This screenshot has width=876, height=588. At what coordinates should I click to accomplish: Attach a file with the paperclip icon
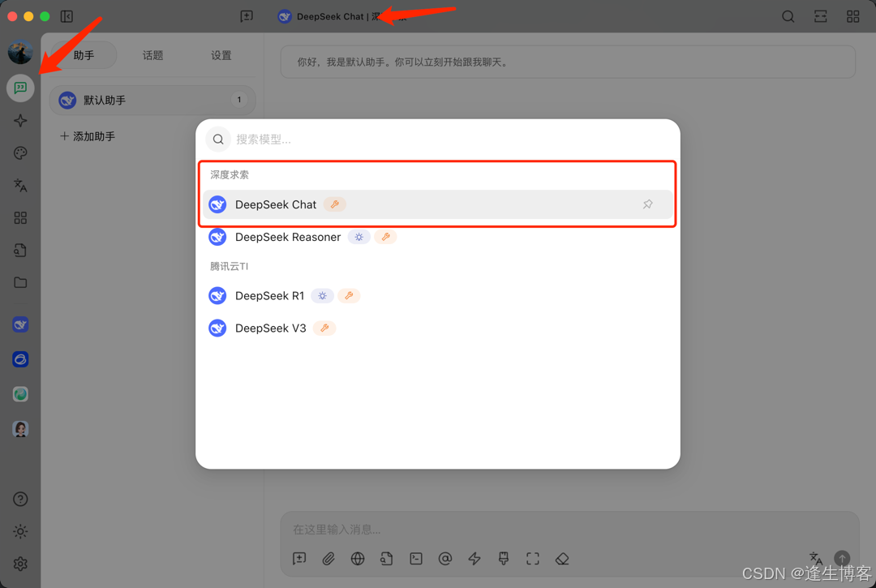click(328, 559)
